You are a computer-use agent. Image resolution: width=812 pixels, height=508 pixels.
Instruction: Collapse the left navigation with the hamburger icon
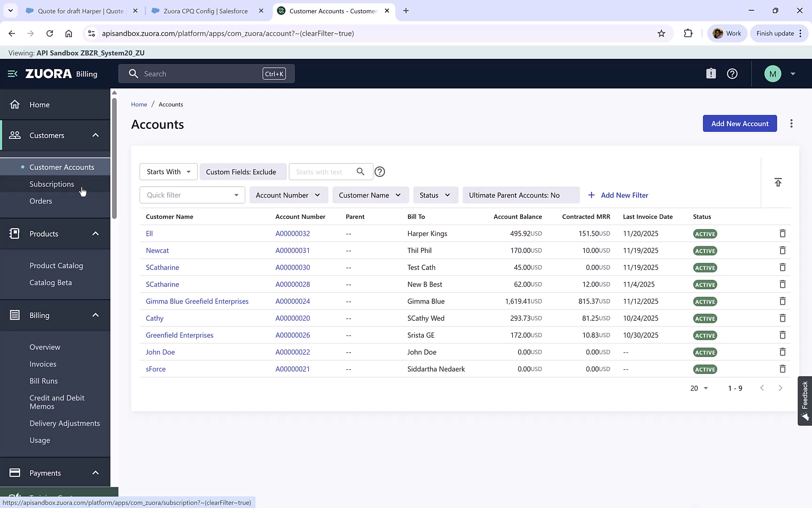pos(12,73)
